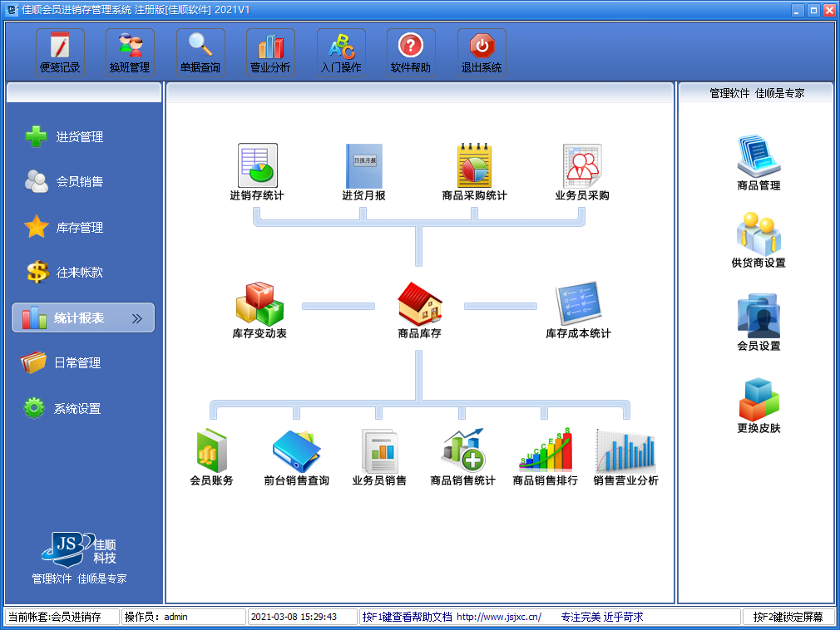The image size is (840, 630).
Task: Click 按F2键锁定屏幕 in status bar
Action: [x=788, y=617]
